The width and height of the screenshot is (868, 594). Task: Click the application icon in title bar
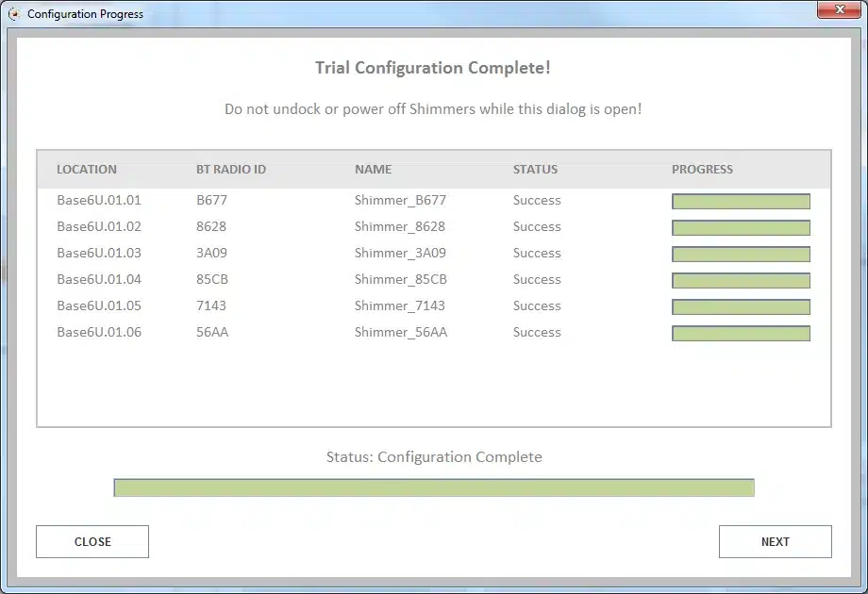point(14,14)
